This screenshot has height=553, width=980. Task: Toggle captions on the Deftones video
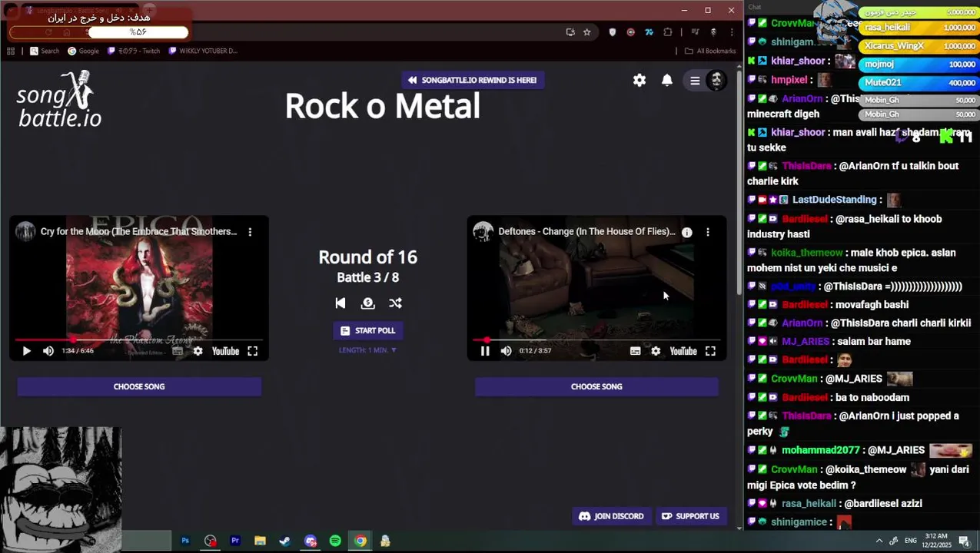pyautogui.click(x=635, y=351)
